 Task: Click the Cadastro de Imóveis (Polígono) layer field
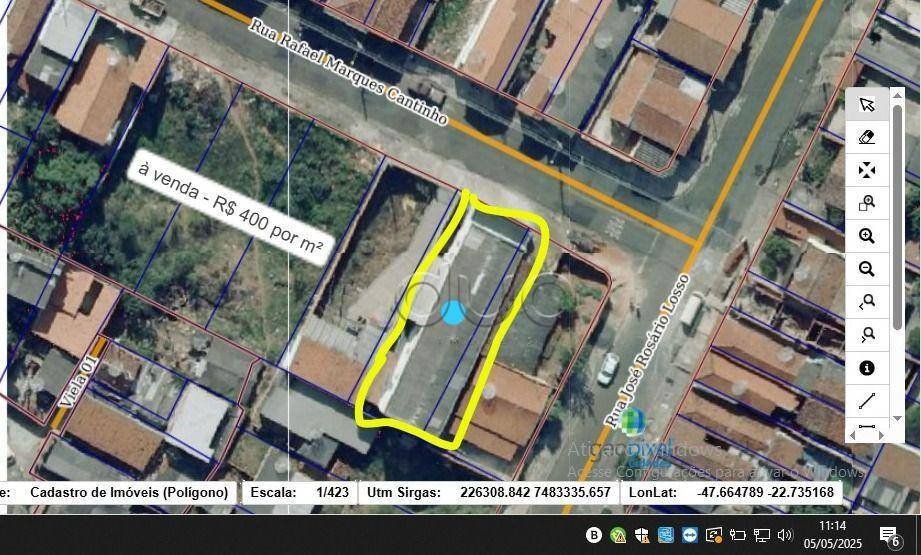[129, 492]
